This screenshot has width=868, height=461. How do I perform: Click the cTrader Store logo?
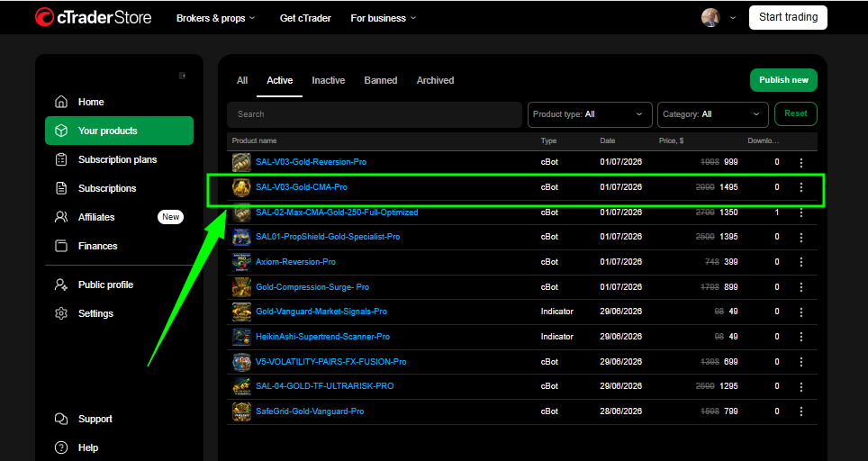pos(93,17)
